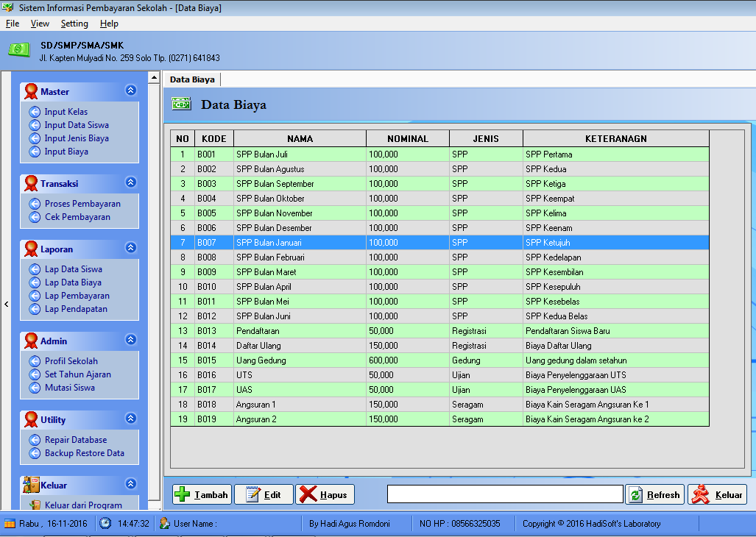This screenshot has height=537, width=756.
Task: Collapse the Laporan panel chevron
Action: (130, 248)
